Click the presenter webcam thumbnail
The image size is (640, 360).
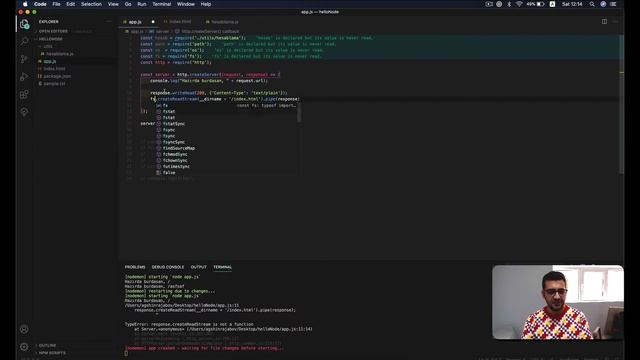[x=558, y=302]
